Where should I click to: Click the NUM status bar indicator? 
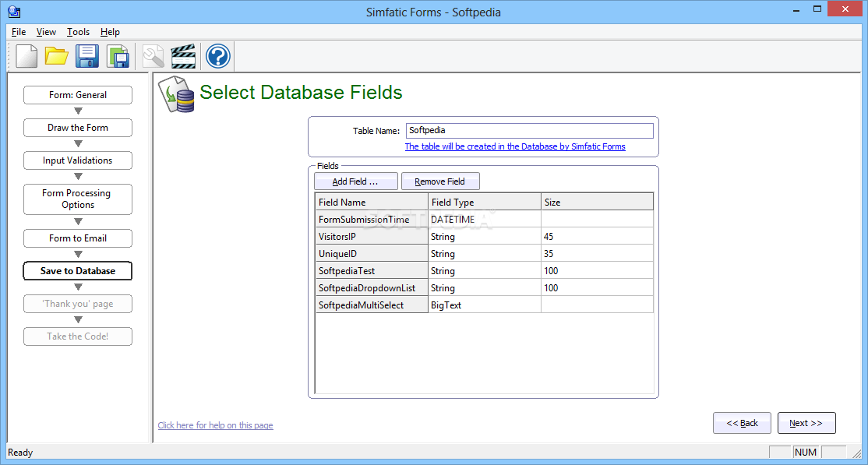806,453
